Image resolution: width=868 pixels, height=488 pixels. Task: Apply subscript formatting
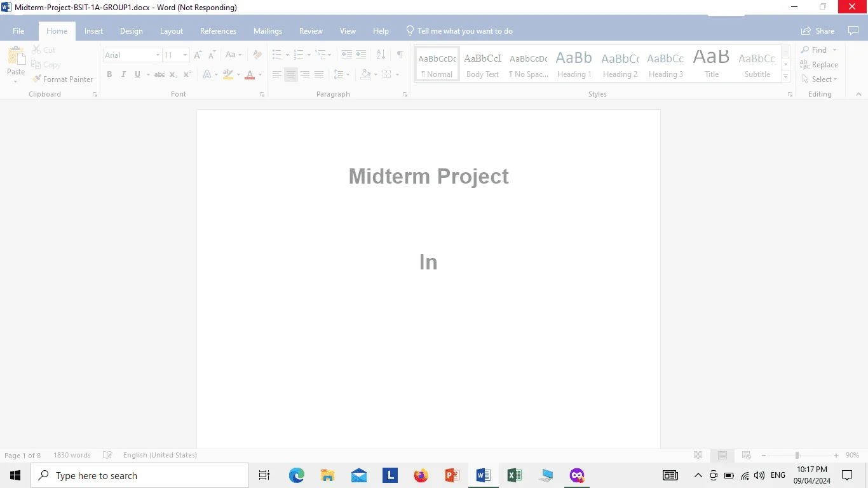173,74
